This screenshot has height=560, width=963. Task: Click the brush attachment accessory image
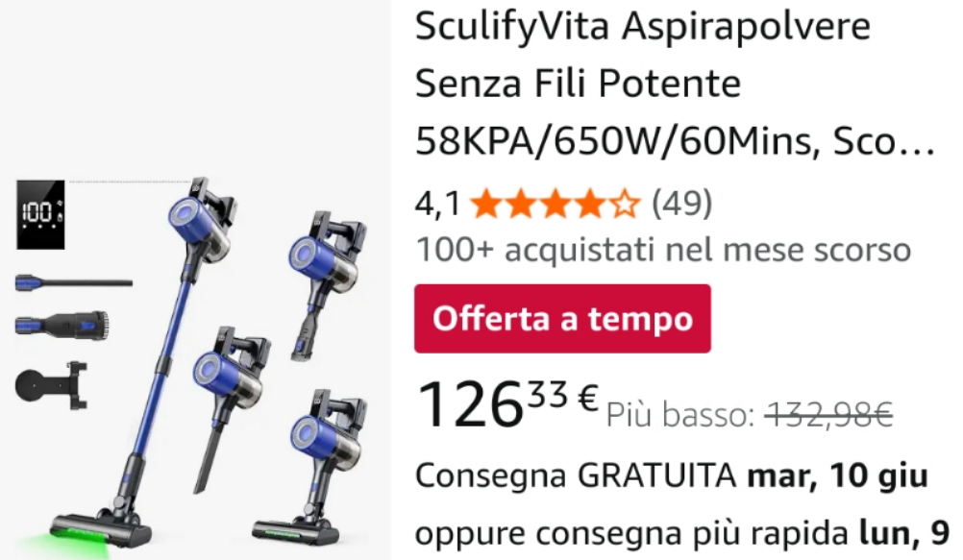click(62, 325)
